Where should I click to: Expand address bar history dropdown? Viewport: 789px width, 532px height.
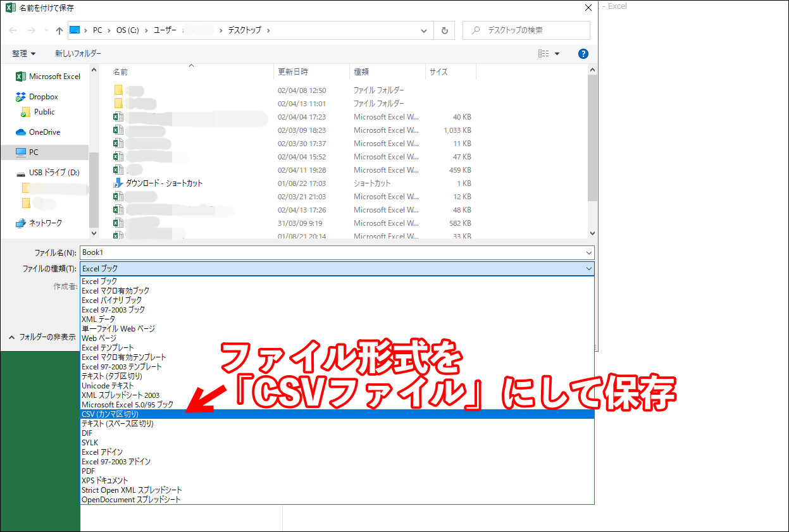click(423, 30)
